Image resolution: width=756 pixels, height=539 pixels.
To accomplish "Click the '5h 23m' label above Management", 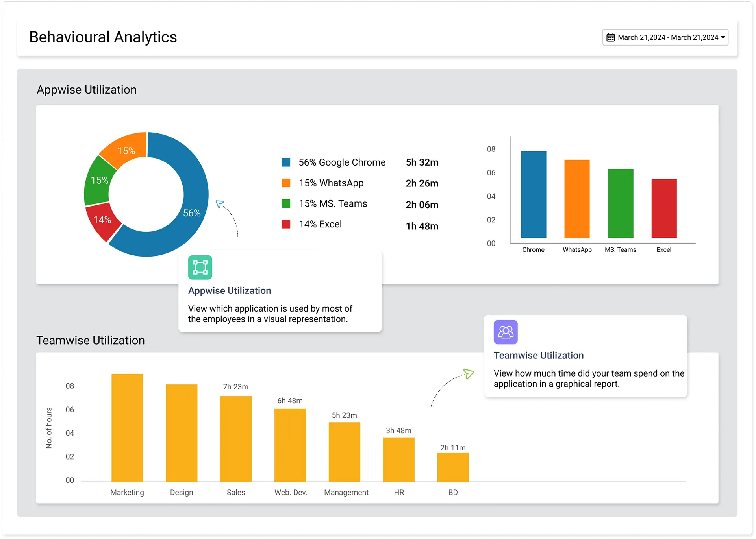I will coord(345,415).
